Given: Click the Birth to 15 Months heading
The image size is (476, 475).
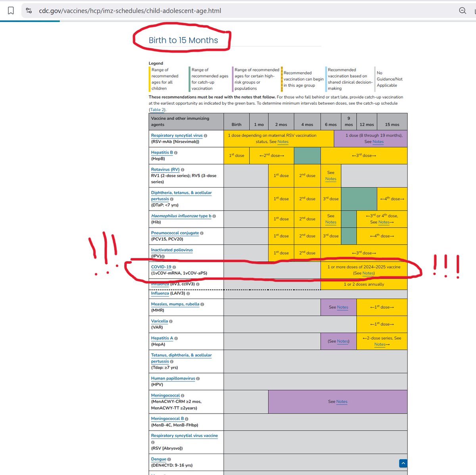Looking at the screenshot, I should coord(183,40).
